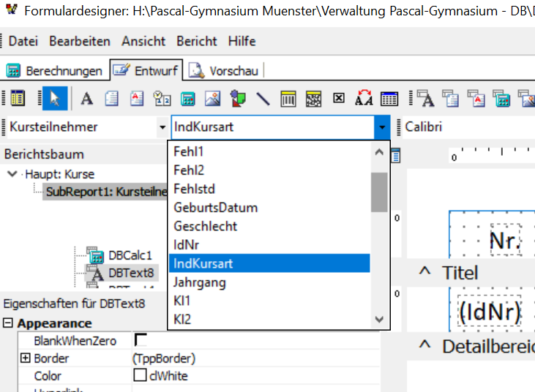Screen dimensions: 535x392
Task: Click the DBCalc1 calculator icon in the tree
Action: (x=96, y=255)
